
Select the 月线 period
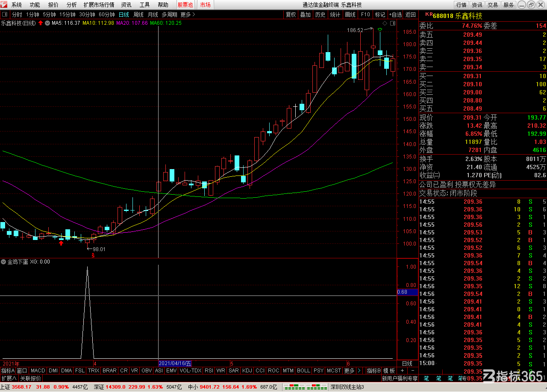click(x=153, y=15)
